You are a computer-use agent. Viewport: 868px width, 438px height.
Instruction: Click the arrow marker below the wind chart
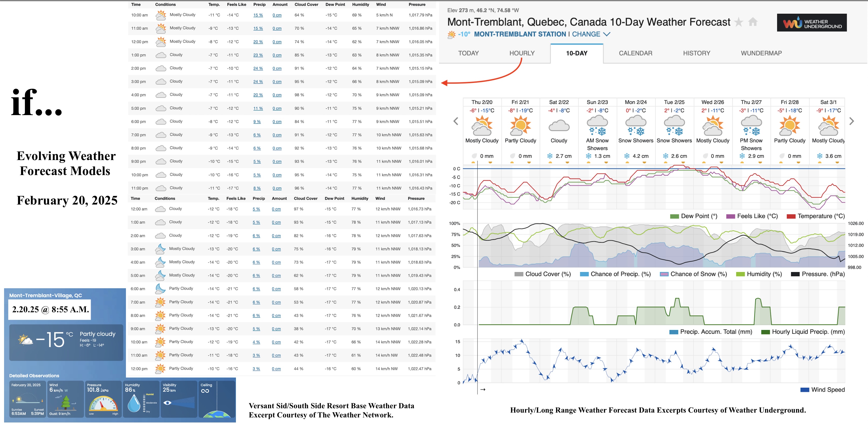(483, 389)
